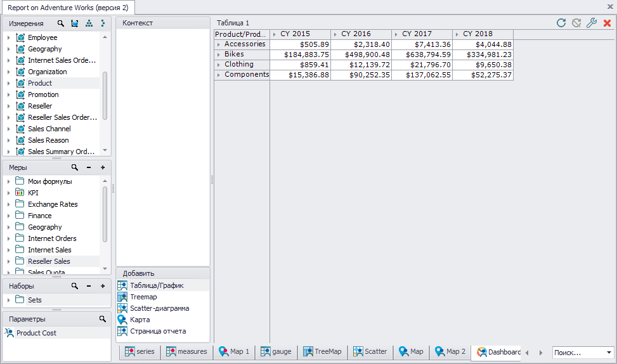
Task: Click the Измерения list scroll down arrow
Action: 105,150
